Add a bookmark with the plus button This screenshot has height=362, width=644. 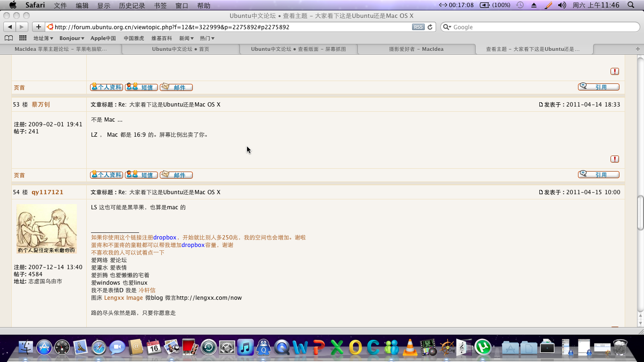(x=39, y=27)
